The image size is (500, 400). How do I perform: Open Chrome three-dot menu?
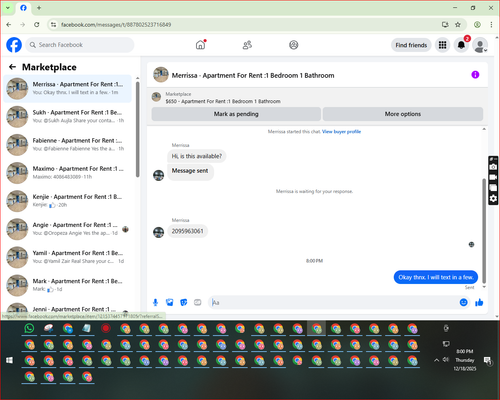491,25
